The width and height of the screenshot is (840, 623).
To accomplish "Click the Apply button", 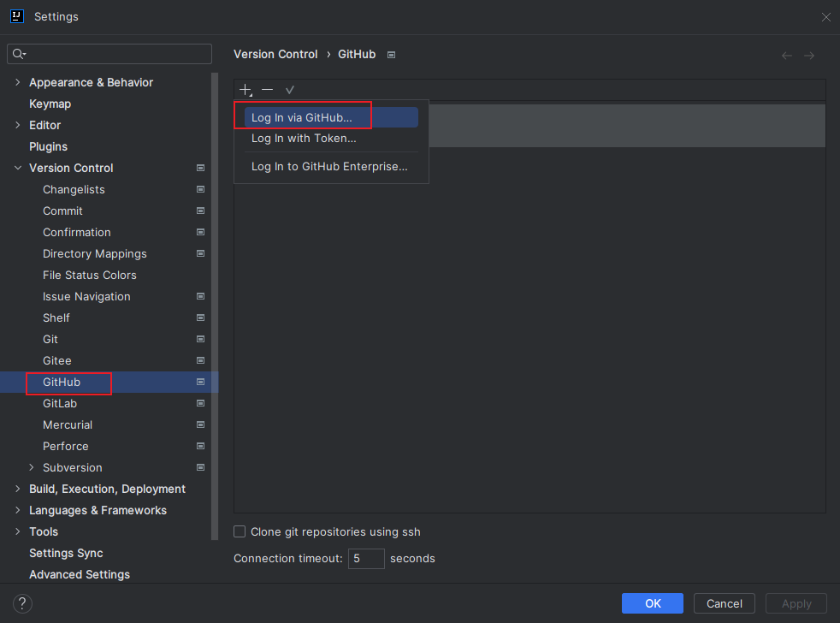I will coord(796,603).
